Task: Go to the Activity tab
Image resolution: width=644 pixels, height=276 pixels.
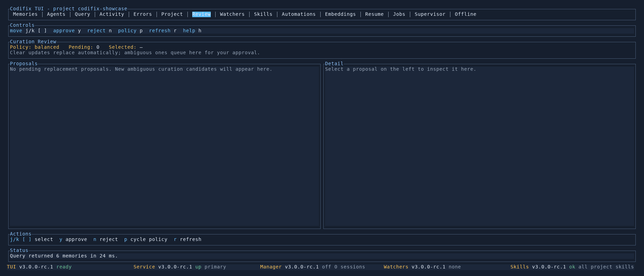Action: pos(112,14)
